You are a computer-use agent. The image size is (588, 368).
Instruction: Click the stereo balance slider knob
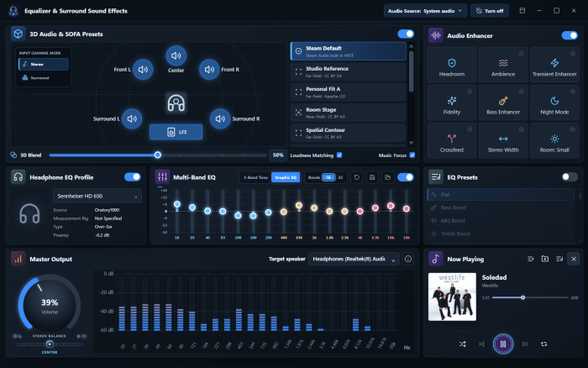tap(50, 344)
